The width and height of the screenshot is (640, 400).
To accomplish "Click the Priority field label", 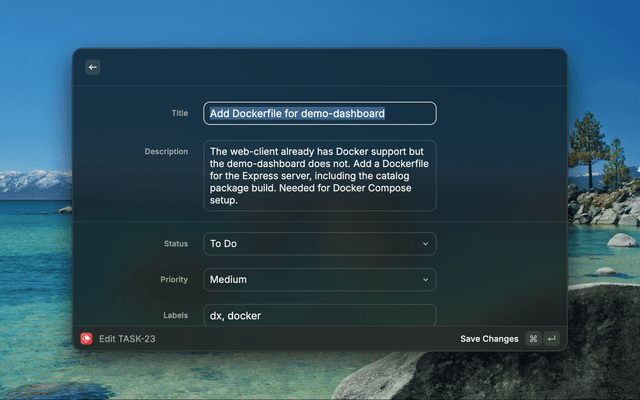I will pyautogui.click(x=173, y=280).
